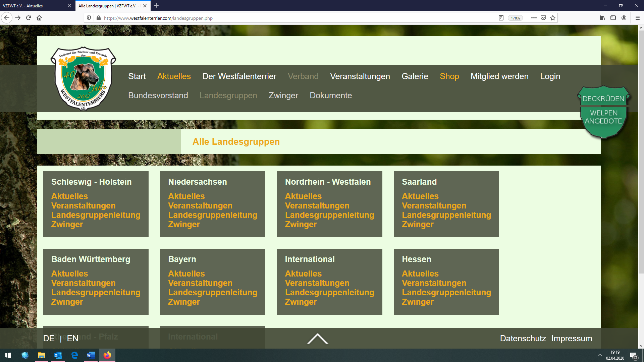Screen dimensions: 644x362
Task: Go back with the browser back arrow
Action: pyautogui.click(x=7, y=18)
